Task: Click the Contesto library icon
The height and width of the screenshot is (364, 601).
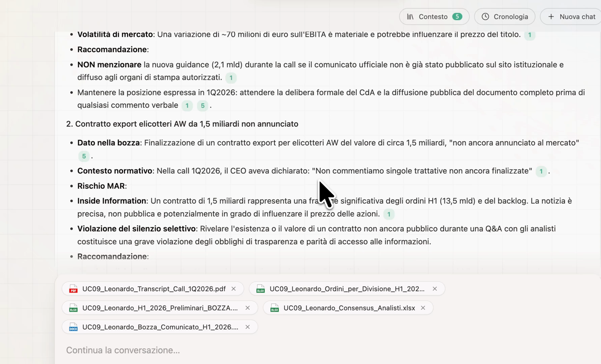Action: pos(410,17)
